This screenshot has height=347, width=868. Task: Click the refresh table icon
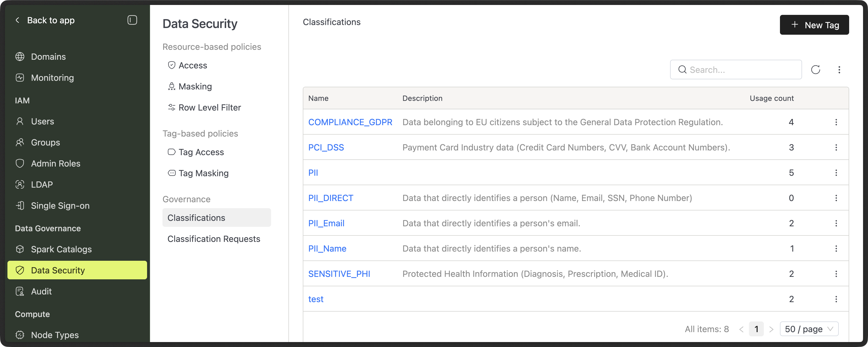tap(815, 70)
